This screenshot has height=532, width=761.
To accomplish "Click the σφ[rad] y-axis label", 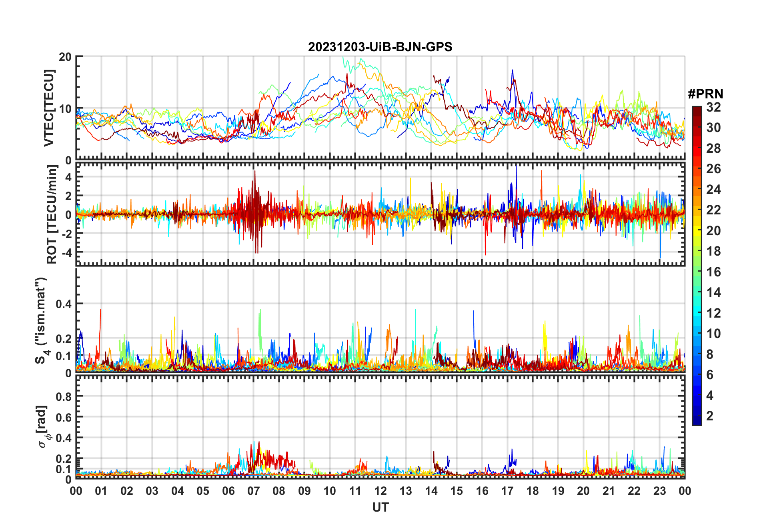I will 42,427.
